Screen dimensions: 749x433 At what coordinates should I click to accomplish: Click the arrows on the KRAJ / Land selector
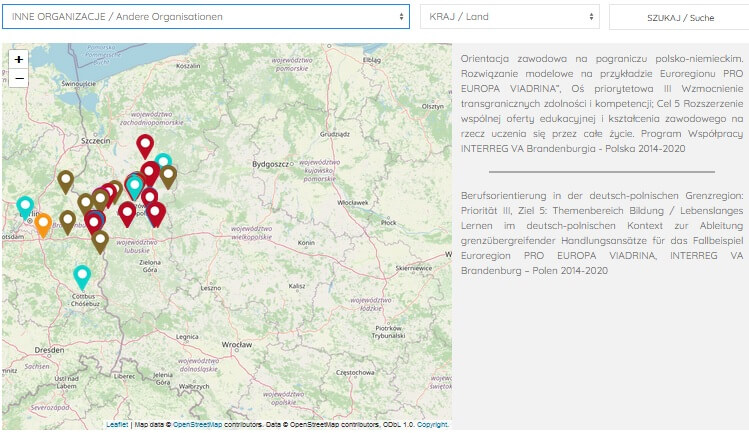point(593,17)
